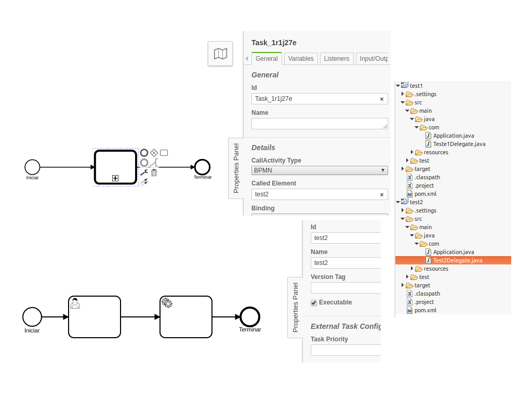Activate the connect arrows tool
The width and height of the screenshot is (532, 399).
coord(144,182)
